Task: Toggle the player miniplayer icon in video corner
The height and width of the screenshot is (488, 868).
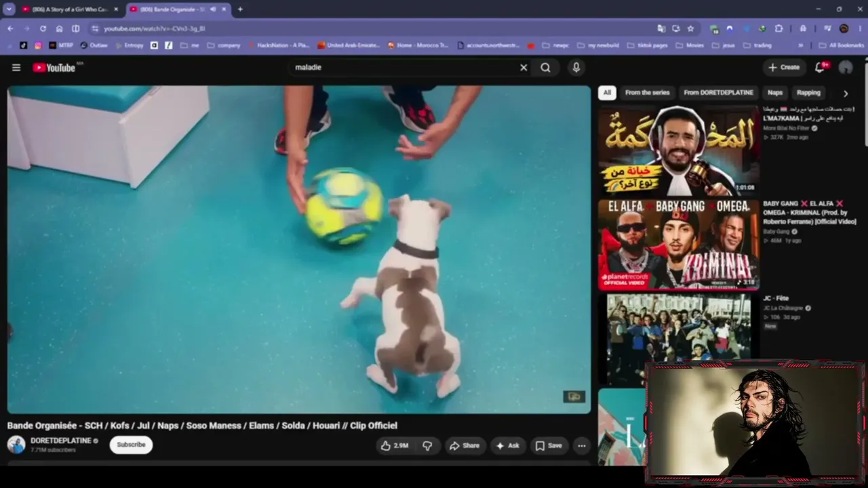Action: [574, 397]
